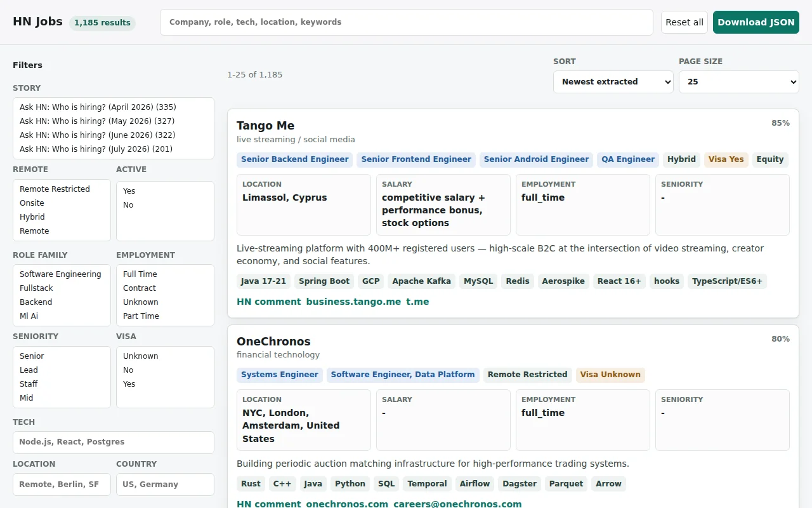Choose Mid in Seniority filter
The width and height of the screenshot is (812, 508).
pos(62,398)
